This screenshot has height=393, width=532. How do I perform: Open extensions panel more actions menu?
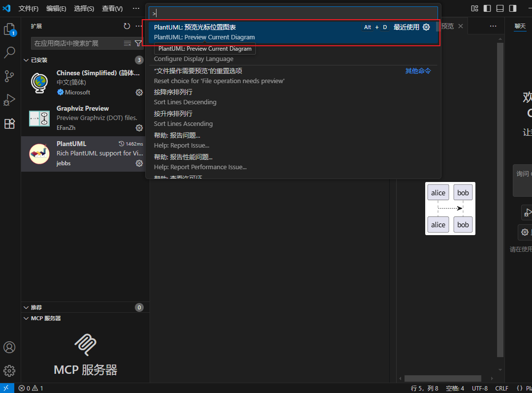point(139,26)
